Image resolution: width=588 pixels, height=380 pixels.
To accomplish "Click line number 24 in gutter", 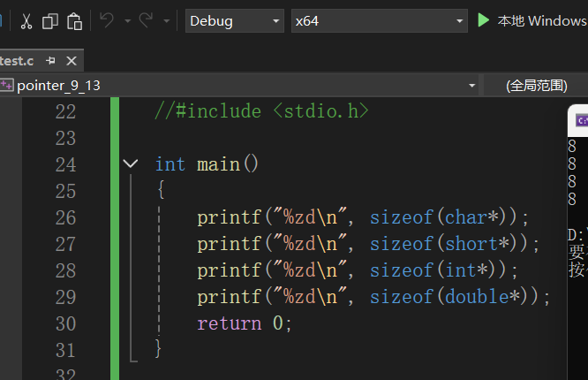I will (65, 165).
